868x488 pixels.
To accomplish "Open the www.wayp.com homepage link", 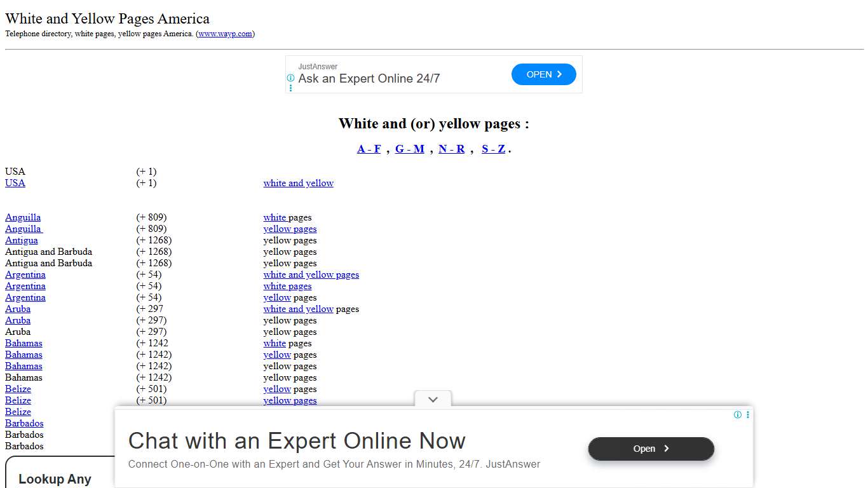I will click(x=226, y=34).
